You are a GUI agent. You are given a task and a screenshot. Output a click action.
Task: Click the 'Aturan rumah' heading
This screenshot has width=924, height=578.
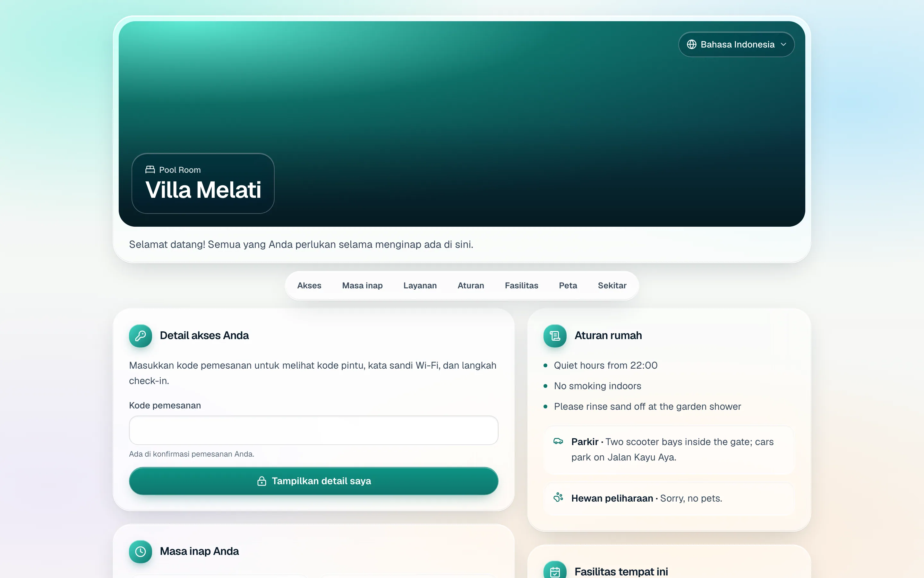pos(608,336)
